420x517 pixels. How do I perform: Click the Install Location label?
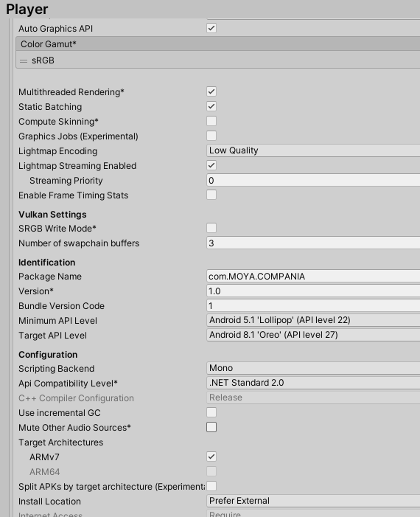click(x=49, y=502)
